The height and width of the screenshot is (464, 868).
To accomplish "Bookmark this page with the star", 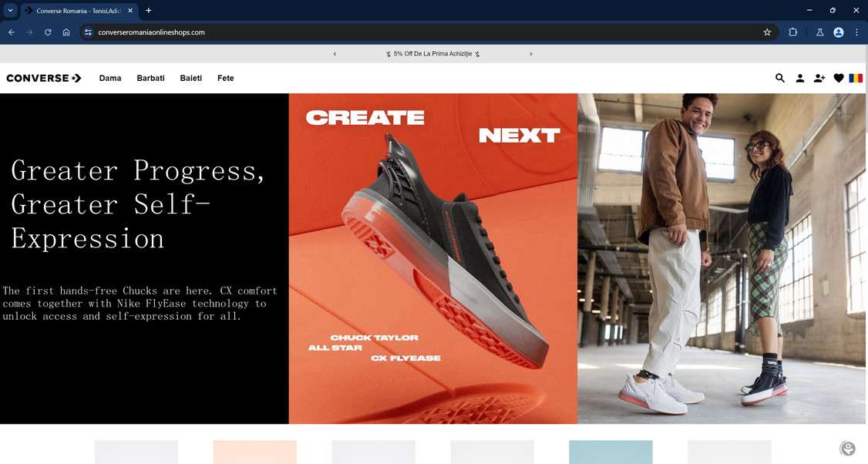I will (767, 32).
